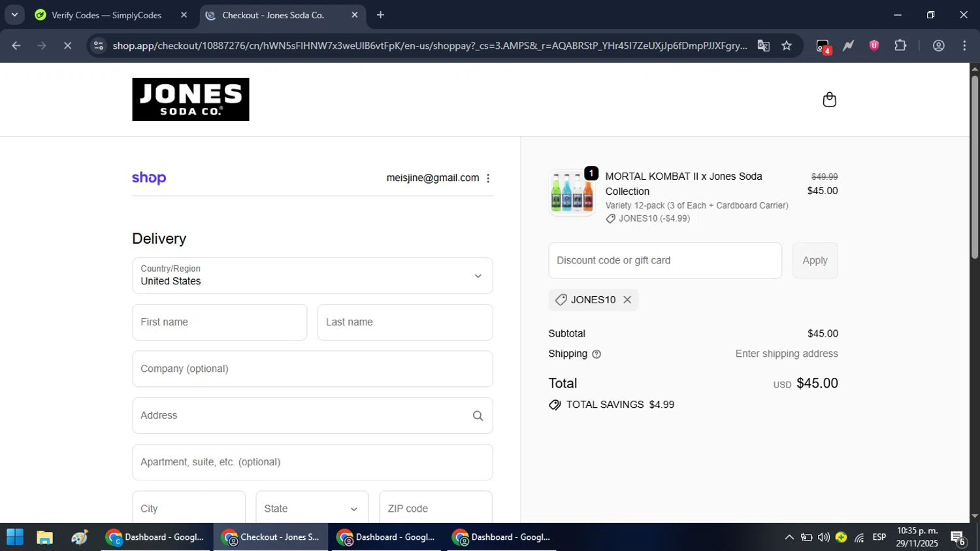Open the first Dashboard Chrome taskbar window
This screenshot has height=551, width=980.
[x=156, y=537]
